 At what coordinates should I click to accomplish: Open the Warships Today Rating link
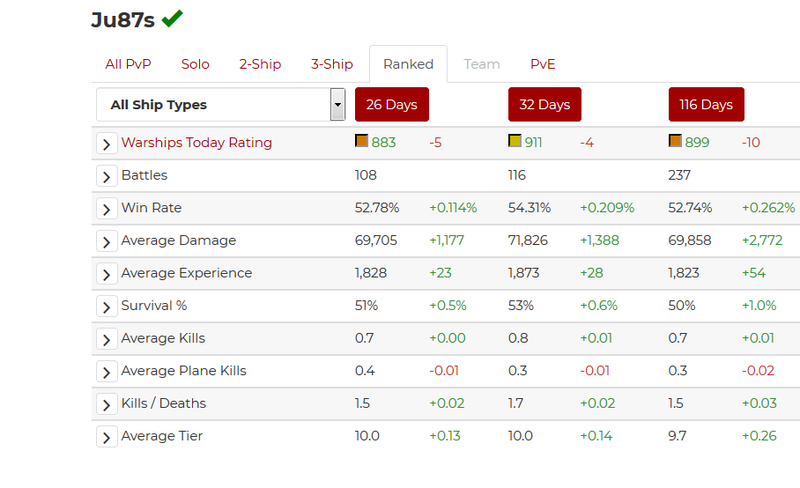[x=196, y=143]
